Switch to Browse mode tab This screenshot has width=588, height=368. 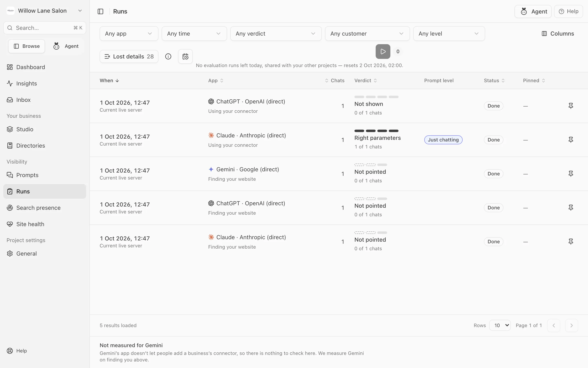[x=27, y=46]
